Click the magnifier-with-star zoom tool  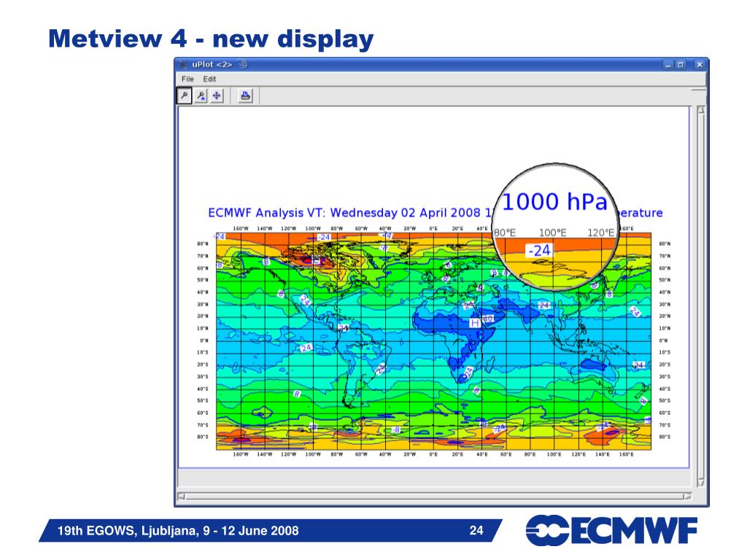tap(201, 96)
